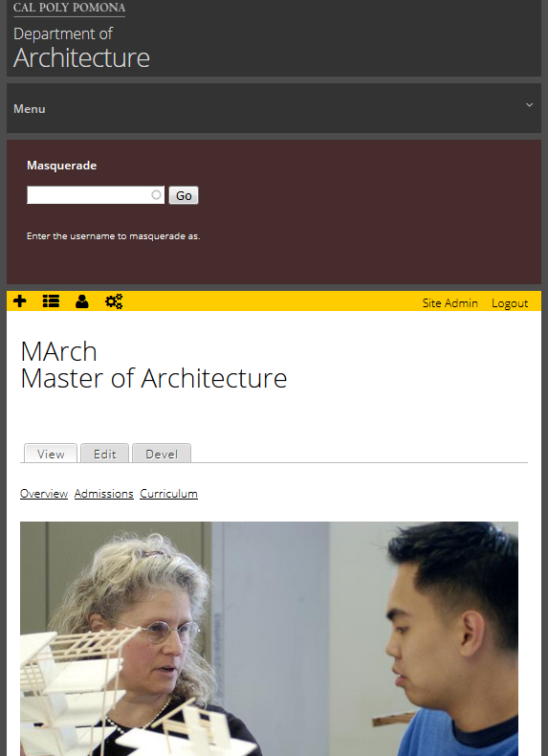This screenshot has height=756, width=548.
Task: Open the content list icon in yellow bar
Action: [x=51, y=301]
